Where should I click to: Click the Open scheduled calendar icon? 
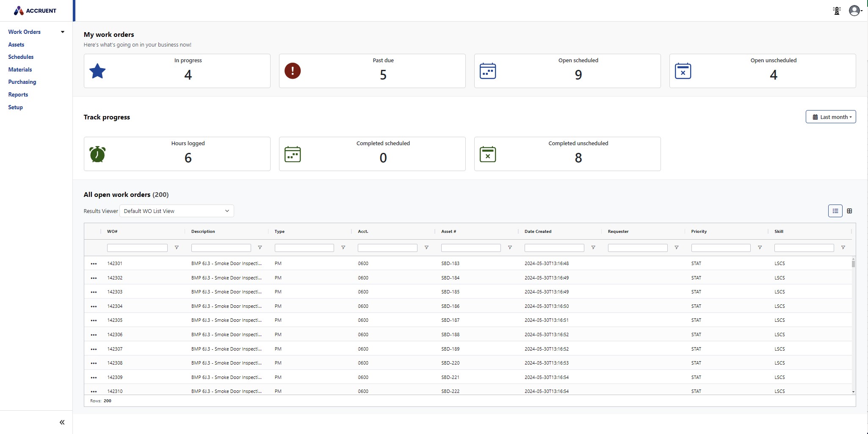[488, 71]
